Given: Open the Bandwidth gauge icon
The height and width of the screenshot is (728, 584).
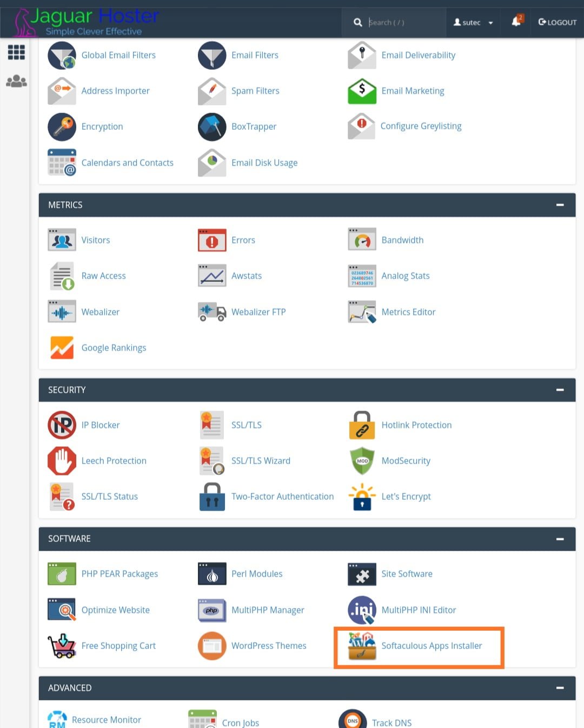Looking at the screenshot, I should (362, 240).
